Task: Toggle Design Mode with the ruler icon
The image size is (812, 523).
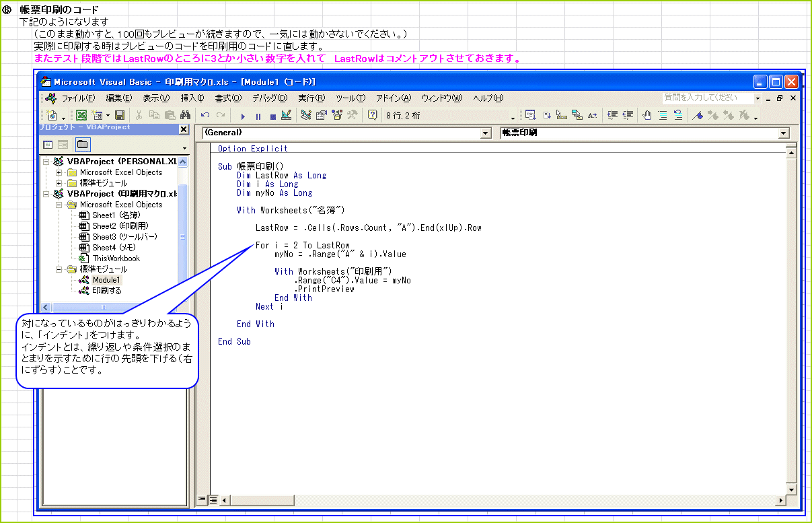Action: pos(286,115)
